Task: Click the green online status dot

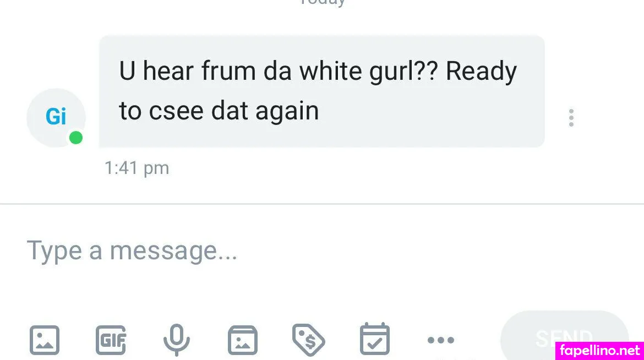Action: point(76,138)
